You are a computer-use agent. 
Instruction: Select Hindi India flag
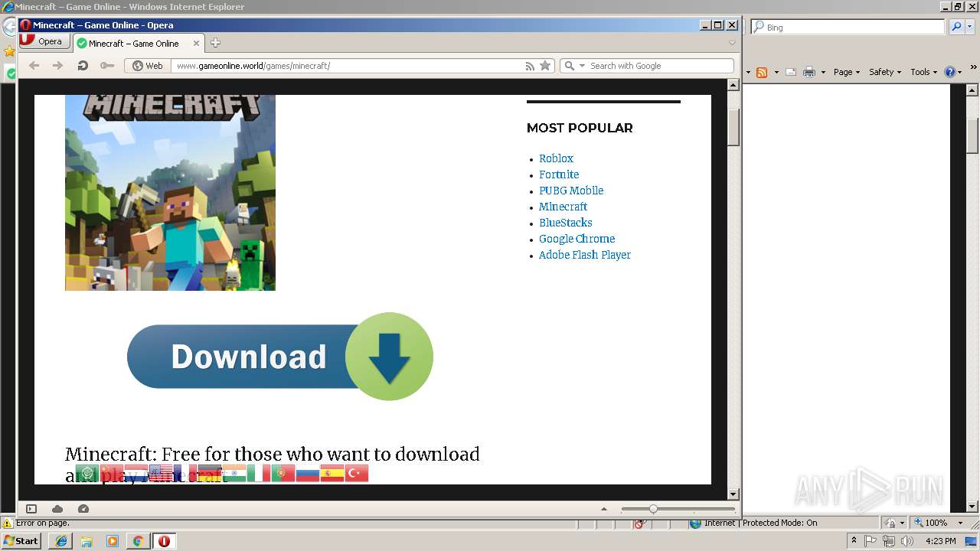234,474
